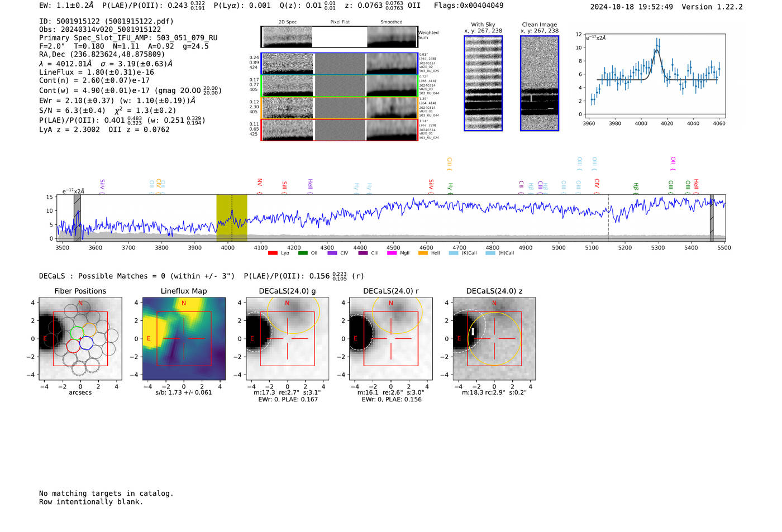Screen dimensions: 782x532
Task: Open the blue-bordered fiber 2D Spec cutout
Action: pyautogui.click(x=288, y=64)
